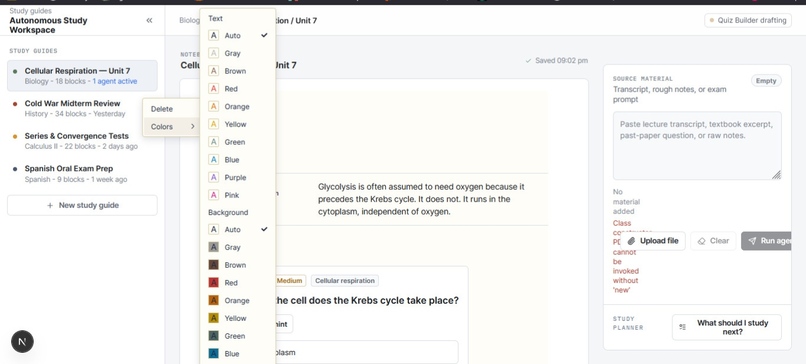Click the Next.js round N badge
The image size is (806, 364).
(x=23, y=341)
